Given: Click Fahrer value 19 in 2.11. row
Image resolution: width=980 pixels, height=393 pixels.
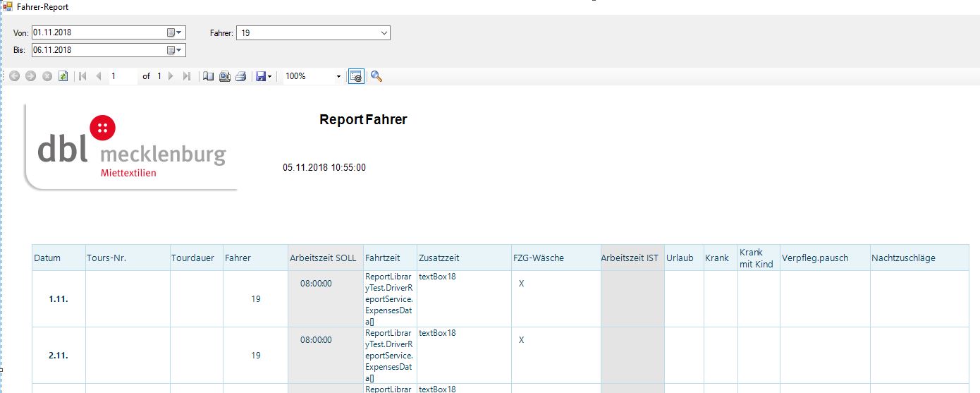Looking at the screenshot, I should pyautogui.click(x=256, y=356).
